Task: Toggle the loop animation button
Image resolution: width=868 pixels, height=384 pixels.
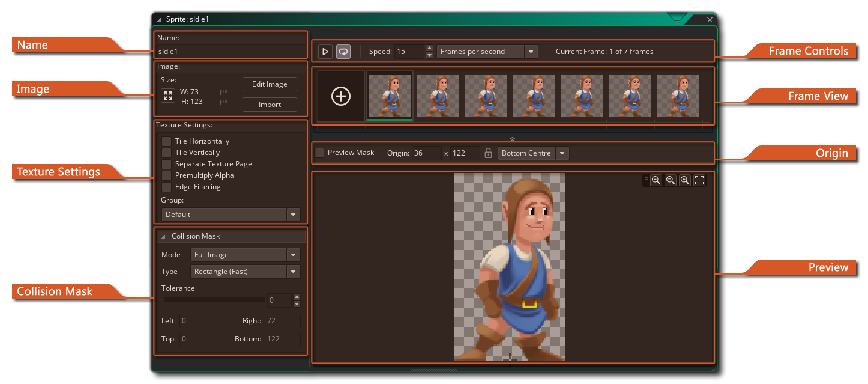Action: [x=343, y=52]
